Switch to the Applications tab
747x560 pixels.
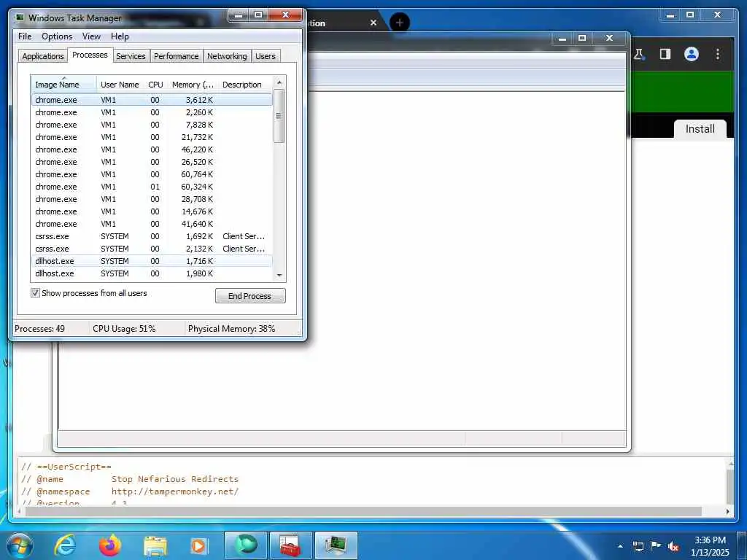[43, 56]
